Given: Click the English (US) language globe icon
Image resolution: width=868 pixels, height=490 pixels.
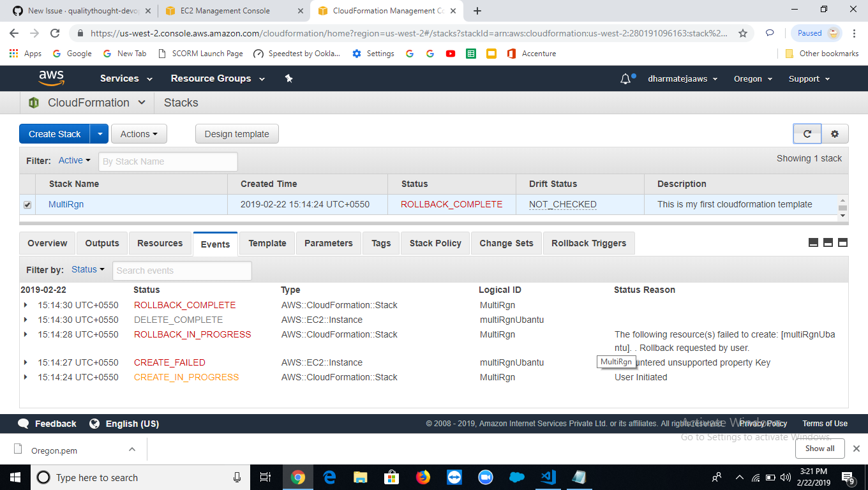Looking at the screenshot, I should coord(94,423).
